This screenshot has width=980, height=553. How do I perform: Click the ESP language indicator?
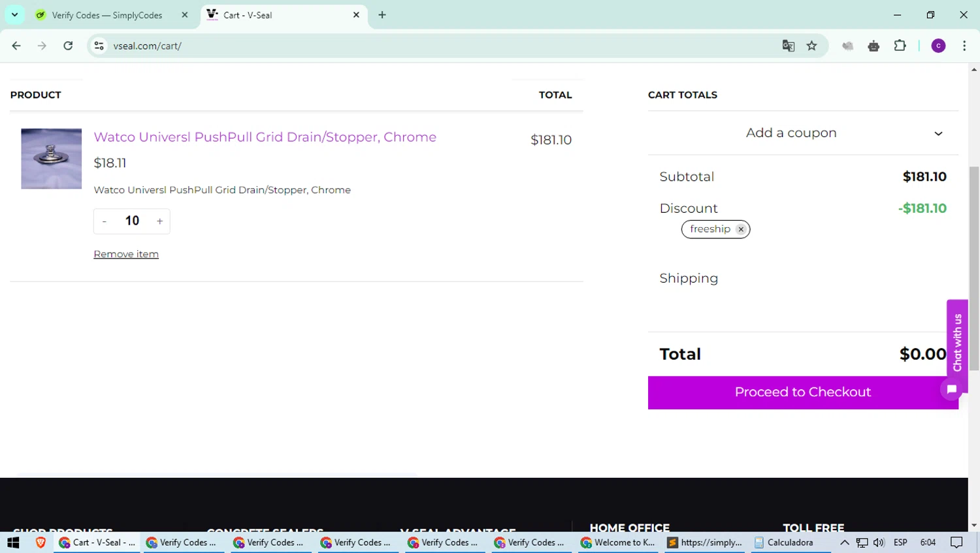[900, 543]
